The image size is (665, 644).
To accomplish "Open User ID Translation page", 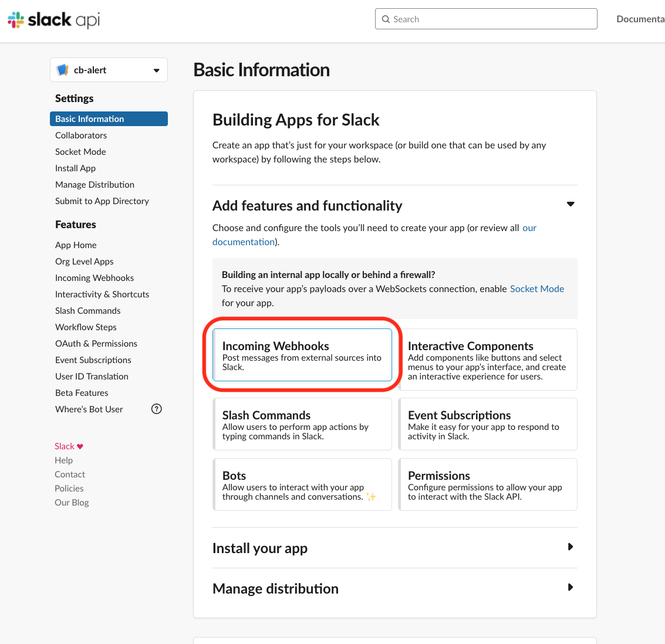I will 92,376.
